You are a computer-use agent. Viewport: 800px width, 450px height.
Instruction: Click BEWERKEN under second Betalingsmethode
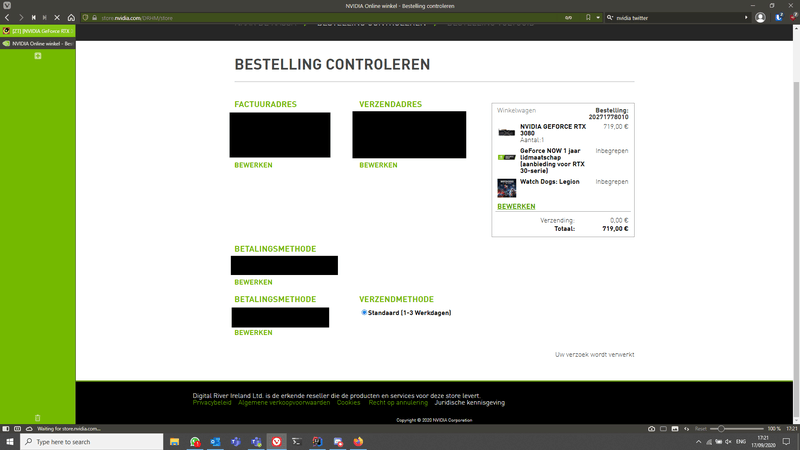pos(253,333)
